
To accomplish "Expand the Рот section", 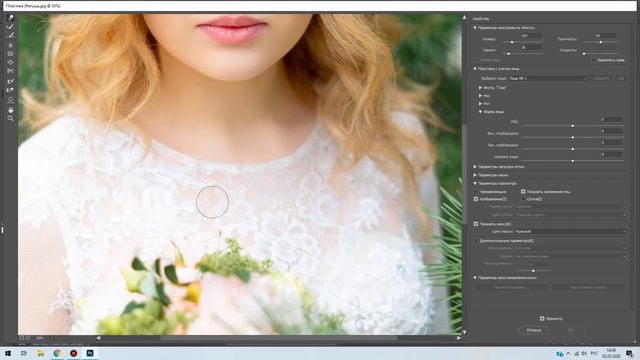I will [x=480, y=104].
